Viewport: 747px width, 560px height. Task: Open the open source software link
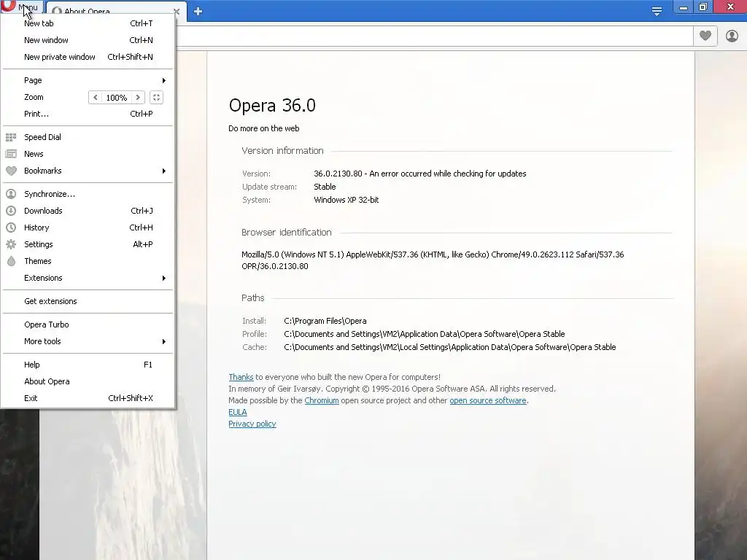488,400
